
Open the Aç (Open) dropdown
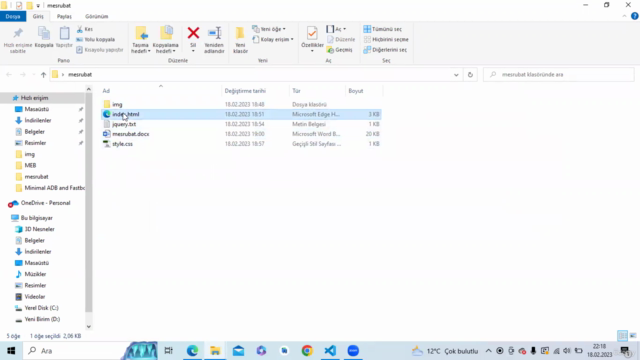336,29
